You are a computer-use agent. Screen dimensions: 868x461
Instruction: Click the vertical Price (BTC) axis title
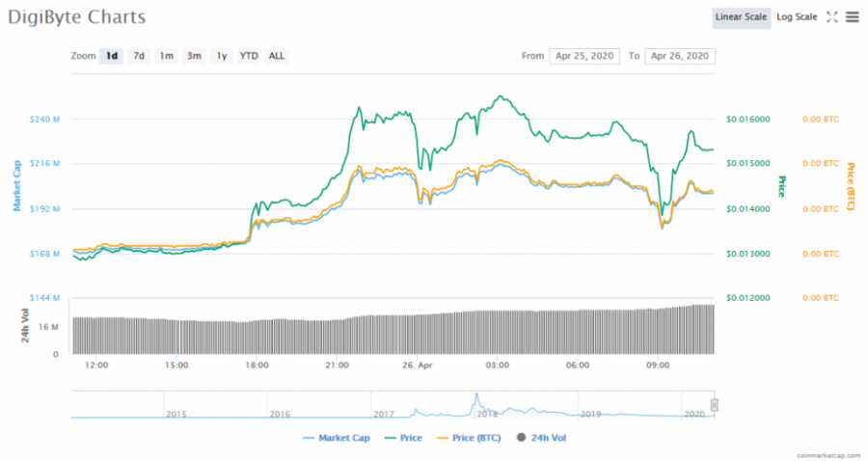851,186
